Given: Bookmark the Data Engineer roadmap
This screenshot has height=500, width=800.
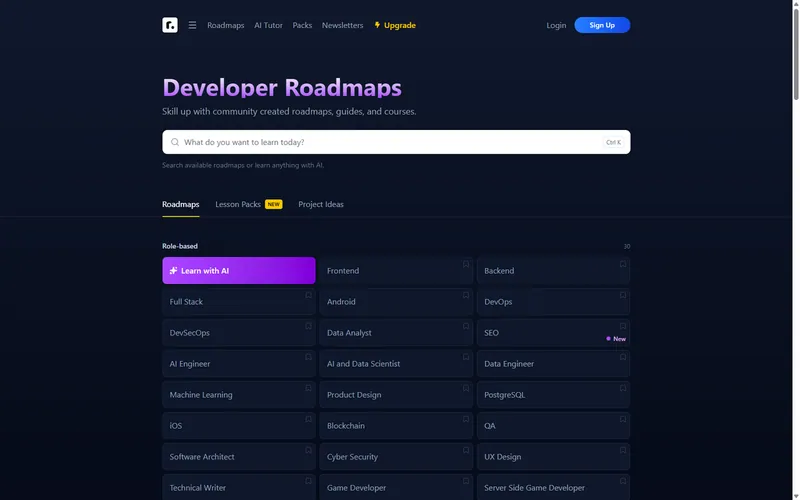Looking at the screenshot, I should coord(623,357).
